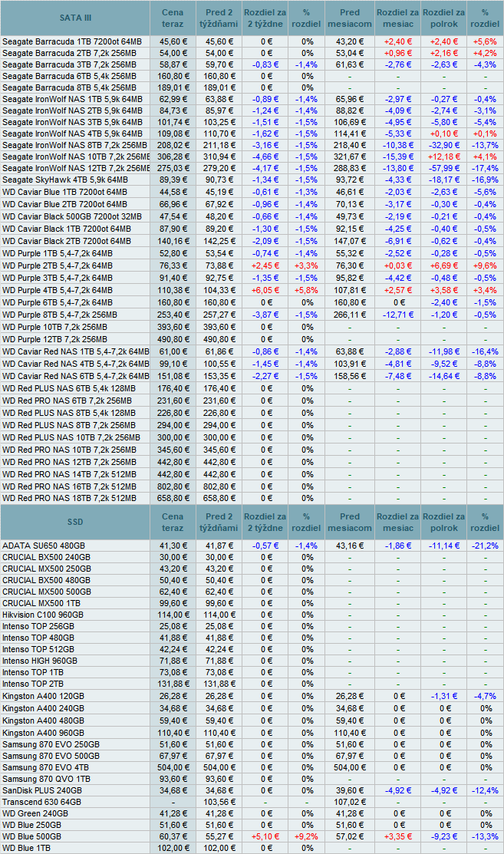504x854 pixels.
Task: Click Intenso TOP 256GB
Action: point(38,626)
